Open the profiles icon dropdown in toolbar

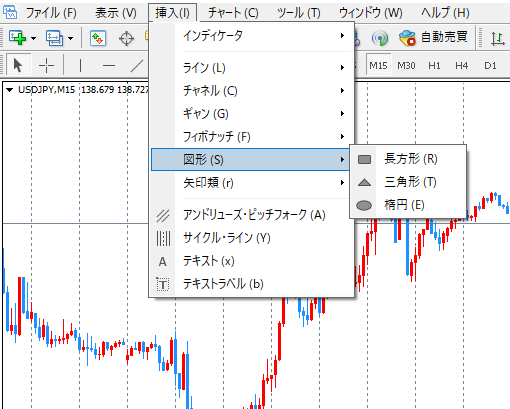coord(70,38)
